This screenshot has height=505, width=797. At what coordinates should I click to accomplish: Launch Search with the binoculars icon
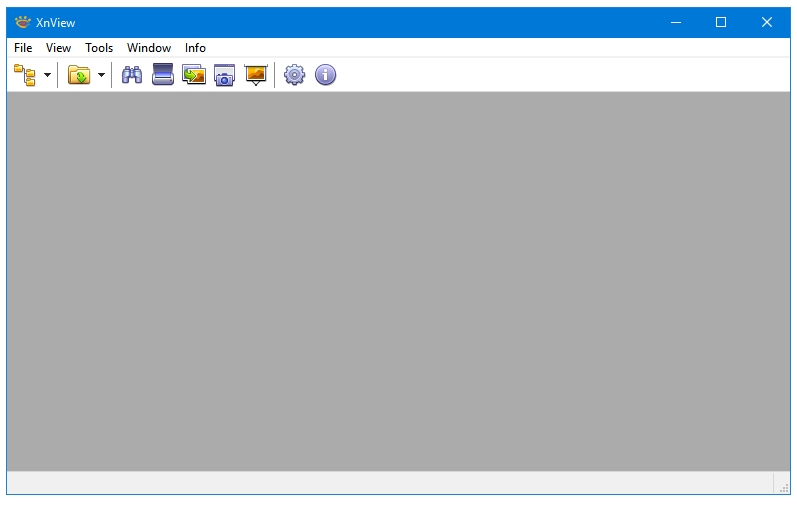pos(132,75)
